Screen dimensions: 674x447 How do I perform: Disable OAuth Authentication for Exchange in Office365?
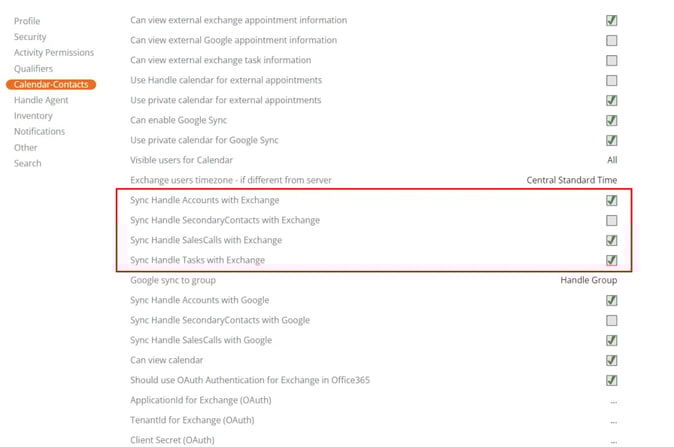(x=611, y=380)
